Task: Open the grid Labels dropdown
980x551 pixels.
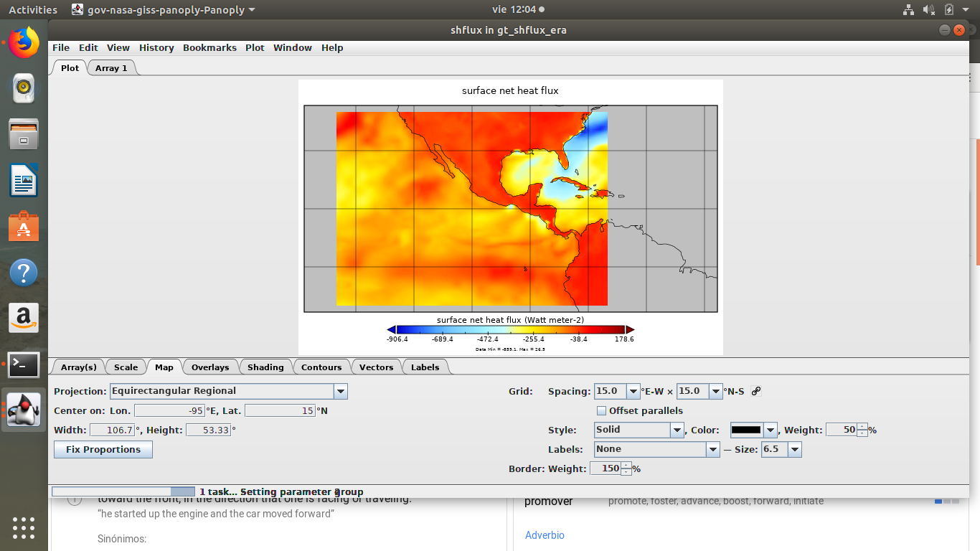Action: 712,449
